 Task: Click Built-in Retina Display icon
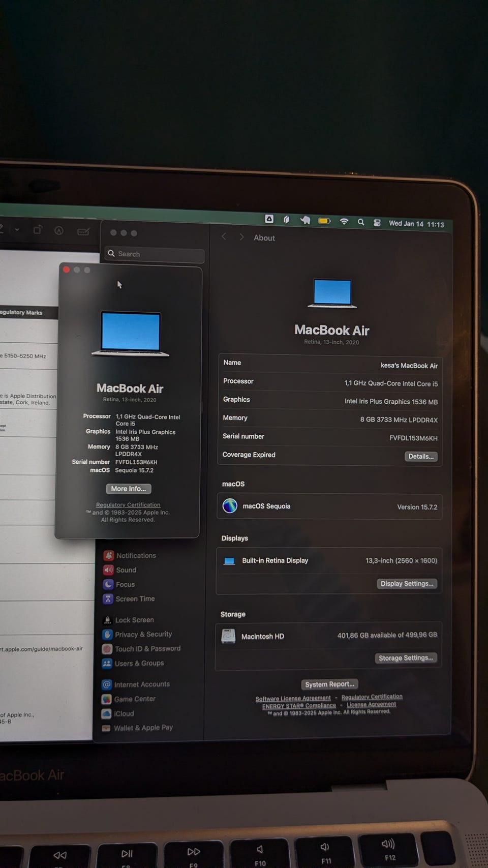pyautogui.click(x=229, y=561)
